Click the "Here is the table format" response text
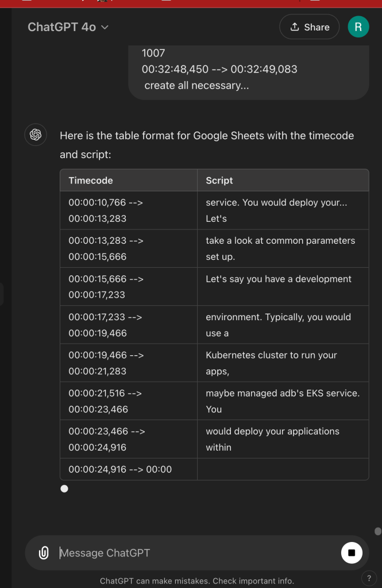This screenshot has height=588, width=382. 207,145
